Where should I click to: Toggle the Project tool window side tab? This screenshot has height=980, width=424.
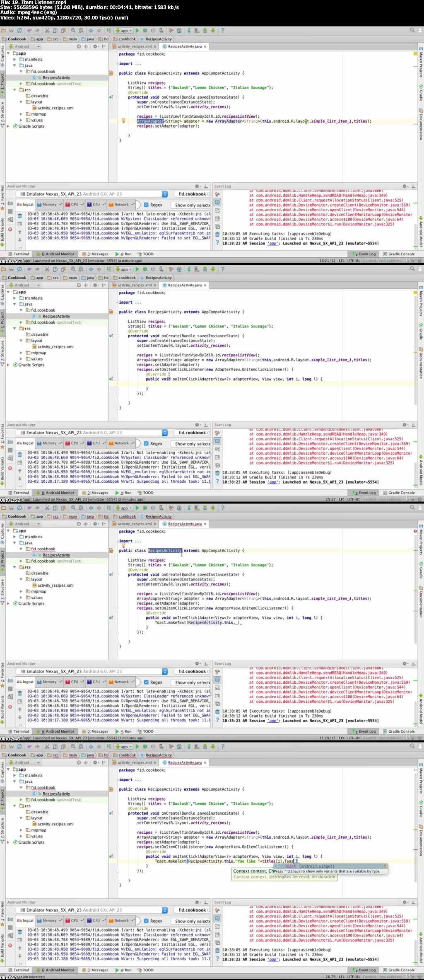pos(2,82)
